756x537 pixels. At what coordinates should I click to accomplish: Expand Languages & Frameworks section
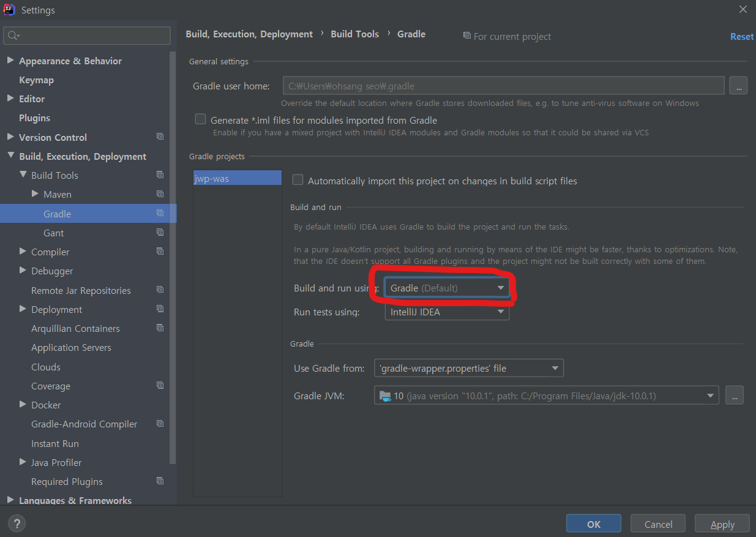pyautogui.click(x=10, y=500)
